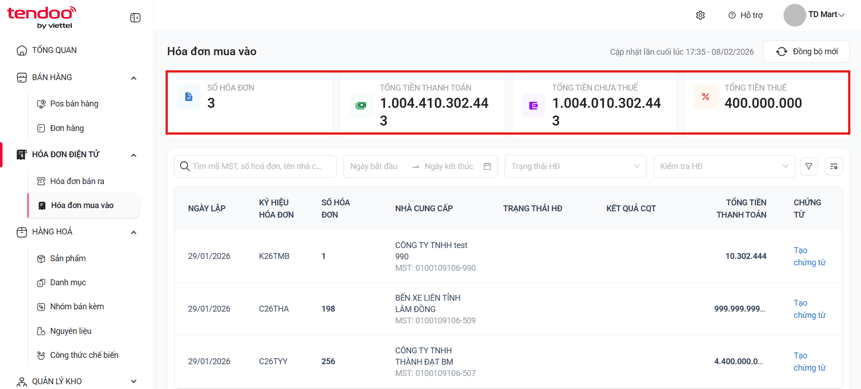Click the funnel filter icon button
Image resolution: width=861 pixels, height=389 pixels.
click(x=808, y=166)
